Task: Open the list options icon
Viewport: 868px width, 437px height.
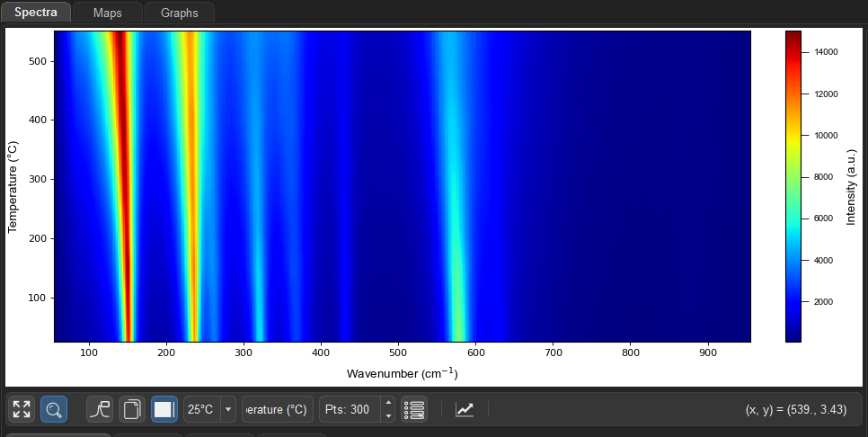Action: tap(414, 409)
